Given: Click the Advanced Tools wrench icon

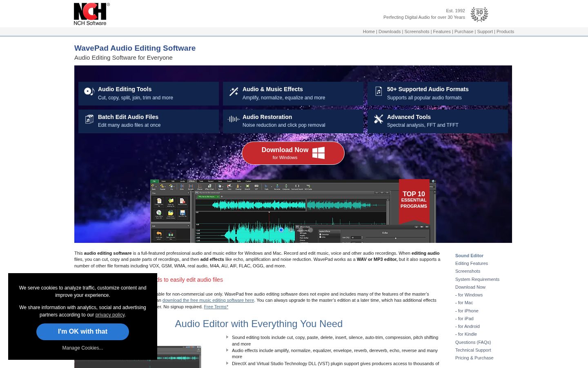Looking at the screenshot, I should [x=379, y=119].
